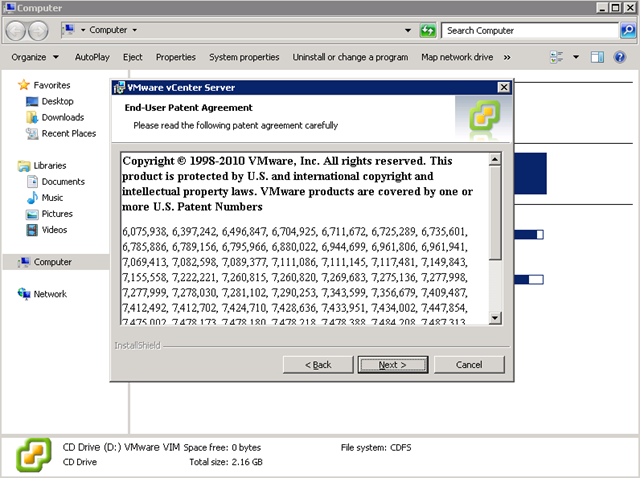Click the Recent Places icon
Image resolution: width=640 pixels, height=478 pixels.
tap(32, 133)
